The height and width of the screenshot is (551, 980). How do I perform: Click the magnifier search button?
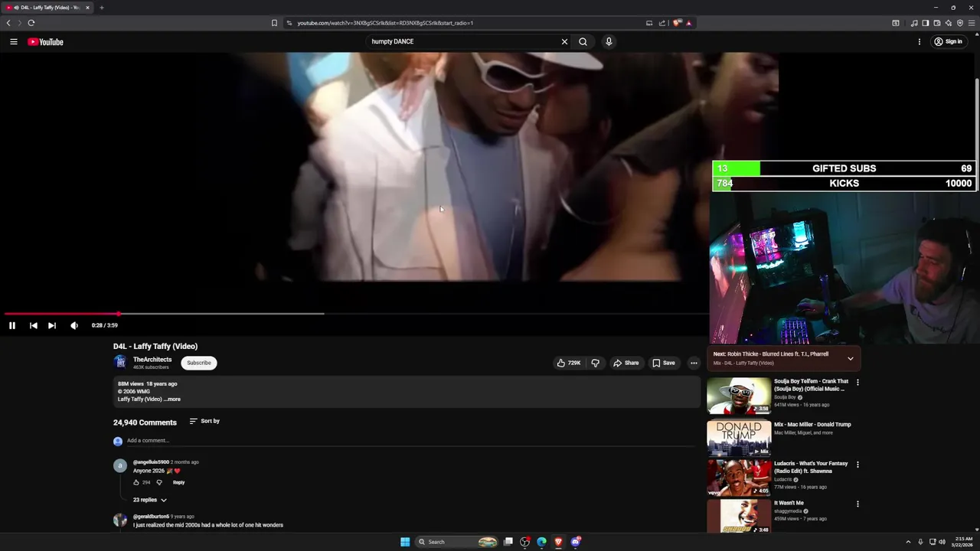click(x=583, y=41)
